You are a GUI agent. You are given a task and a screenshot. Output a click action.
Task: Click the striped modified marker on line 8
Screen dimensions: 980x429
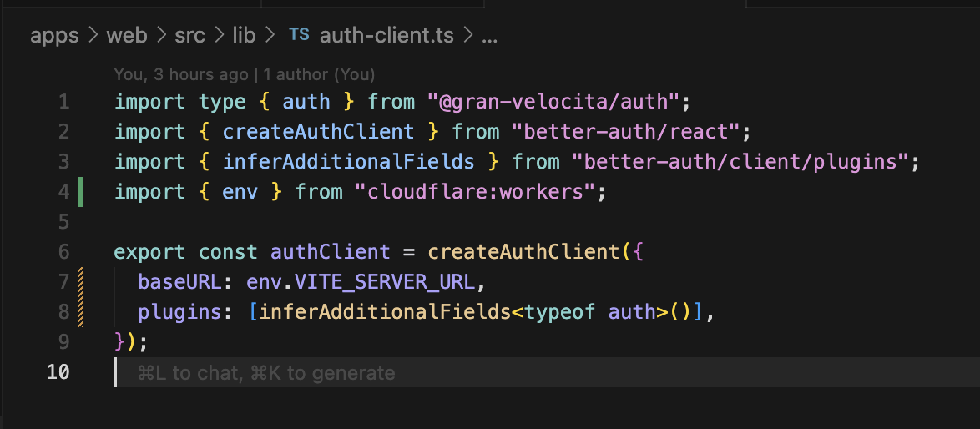tap(81, 311)
